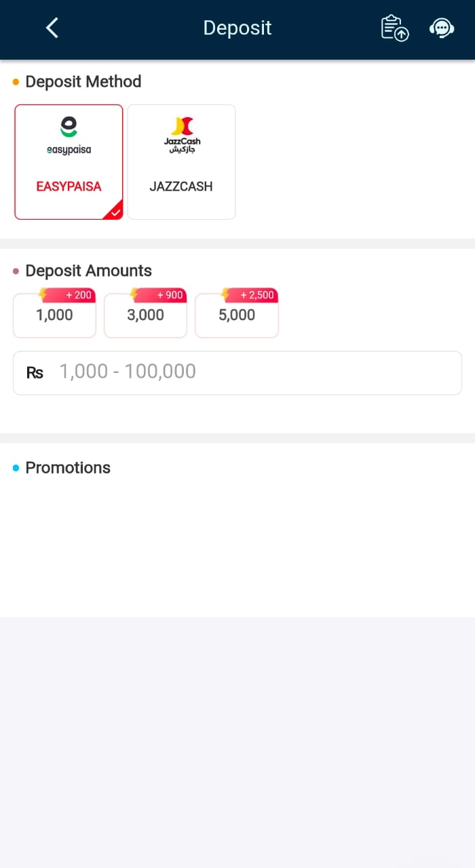This screenshot has width=475, height=868.
Task: Select JAZZCASH as deposit method
Action: [x=181, y=186]
